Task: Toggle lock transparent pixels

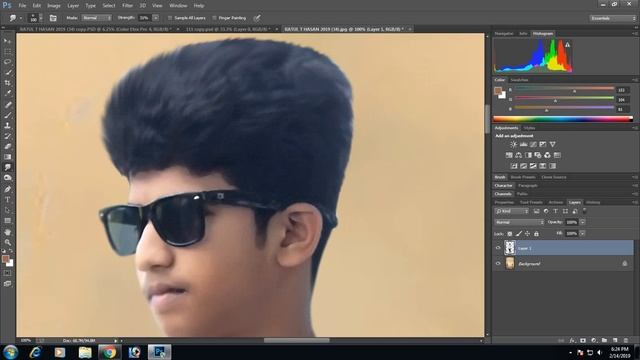Action: 510,234
